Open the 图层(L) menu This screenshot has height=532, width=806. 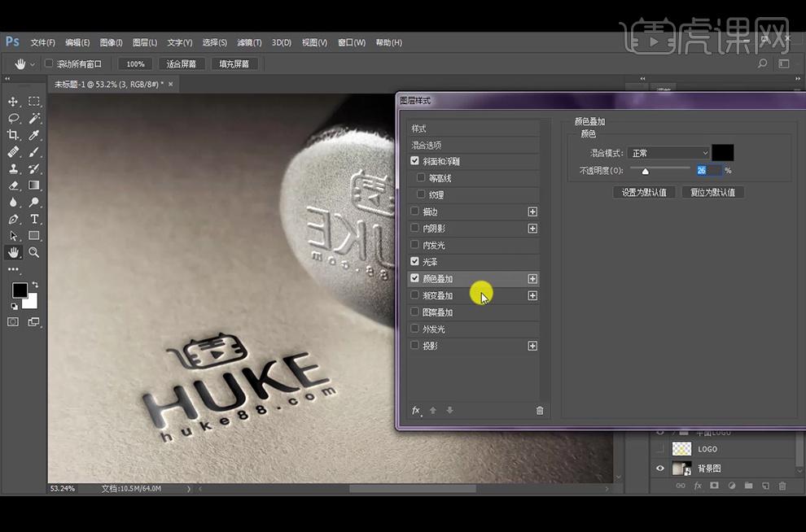(145, 42)
